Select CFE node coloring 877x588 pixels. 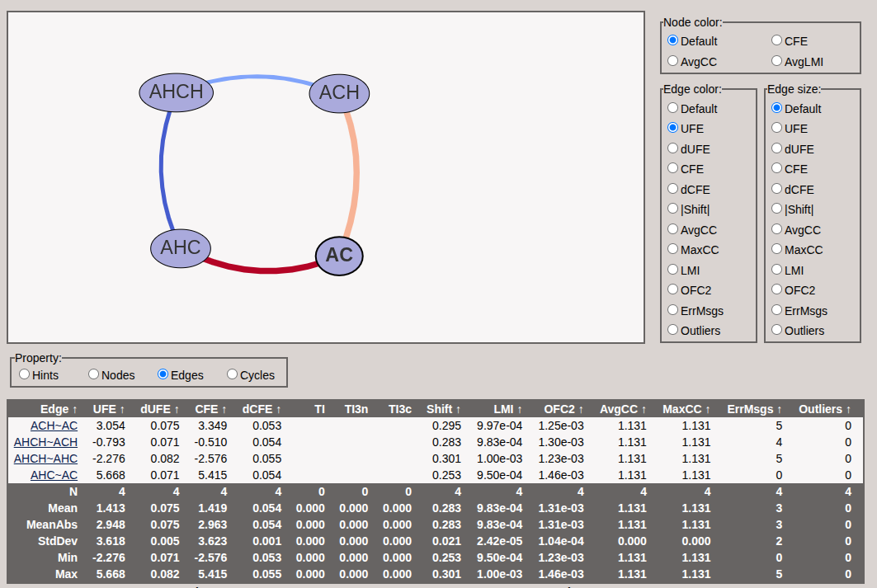pos(776,40)
